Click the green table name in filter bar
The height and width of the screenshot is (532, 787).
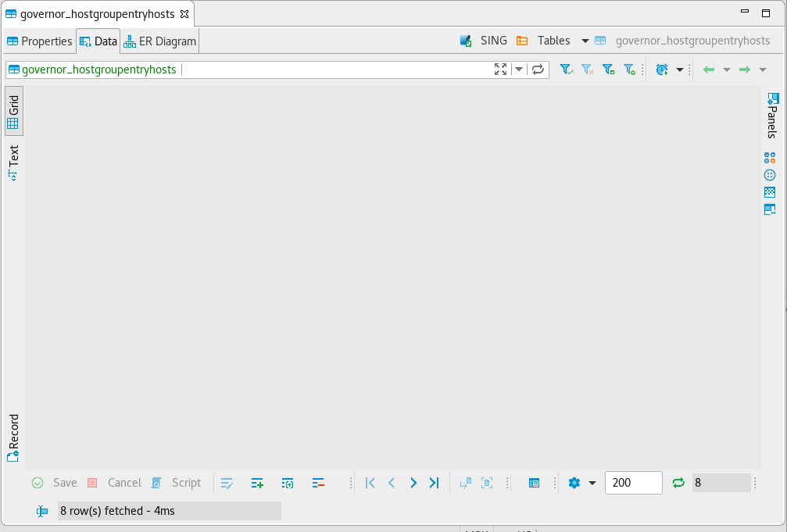click(x=99, y=70)
